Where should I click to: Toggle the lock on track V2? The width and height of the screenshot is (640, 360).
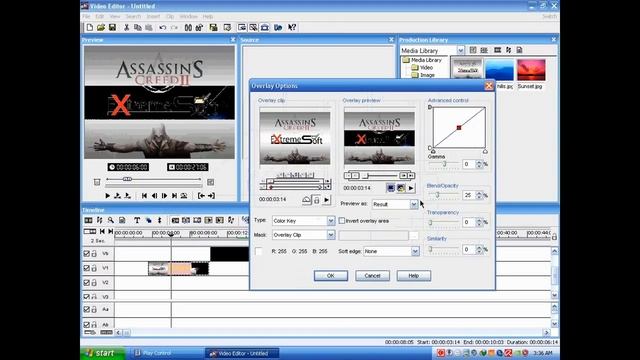point(94,282)
